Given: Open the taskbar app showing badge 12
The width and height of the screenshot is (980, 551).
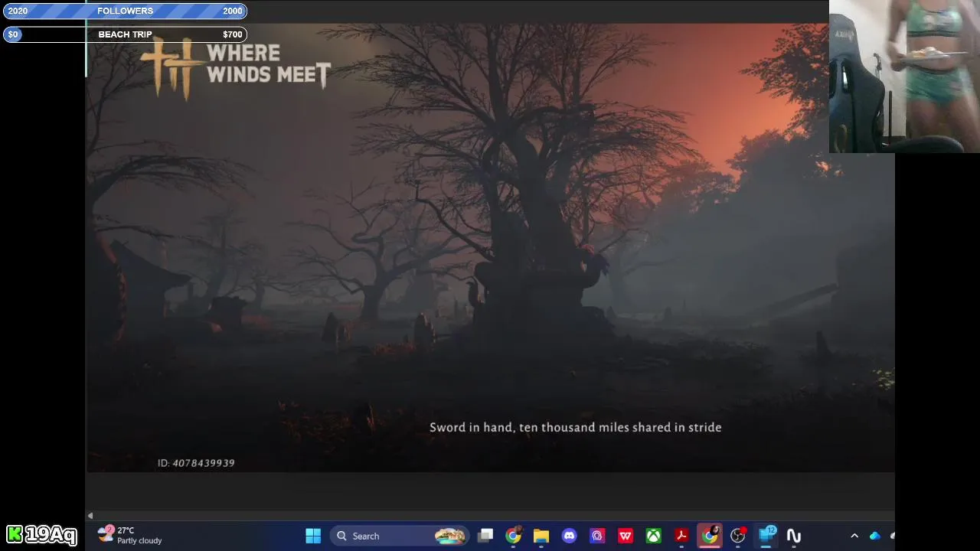Looking at the screenshot, I should [x=766, y=535].
